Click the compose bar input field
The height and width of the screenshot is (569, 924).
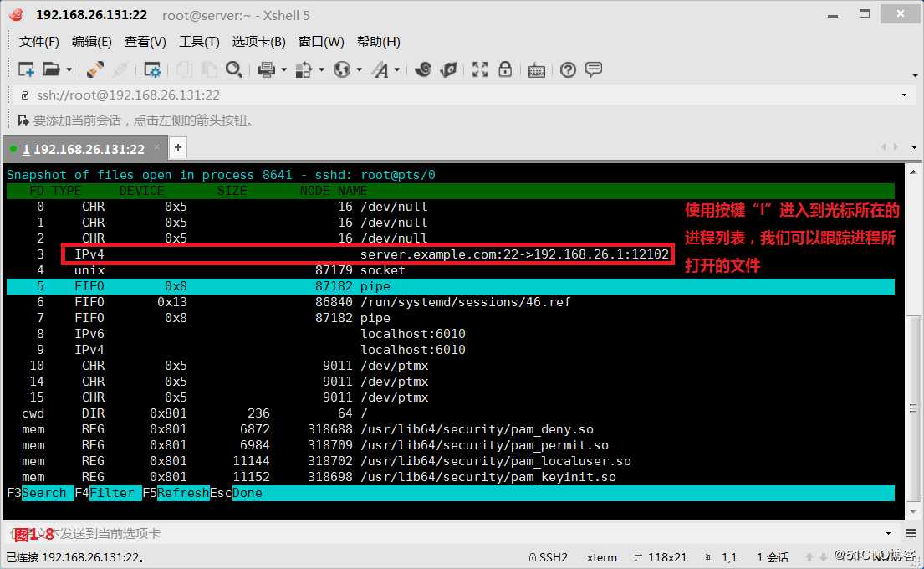click(x=445, y=534)
